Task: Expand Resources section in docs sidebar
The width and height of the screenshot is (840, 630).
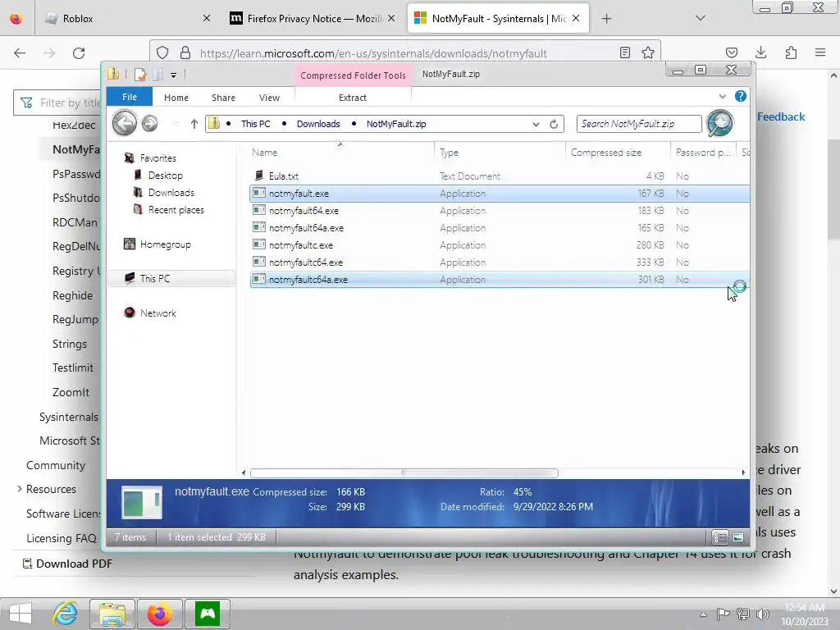Action: [20, 489]
